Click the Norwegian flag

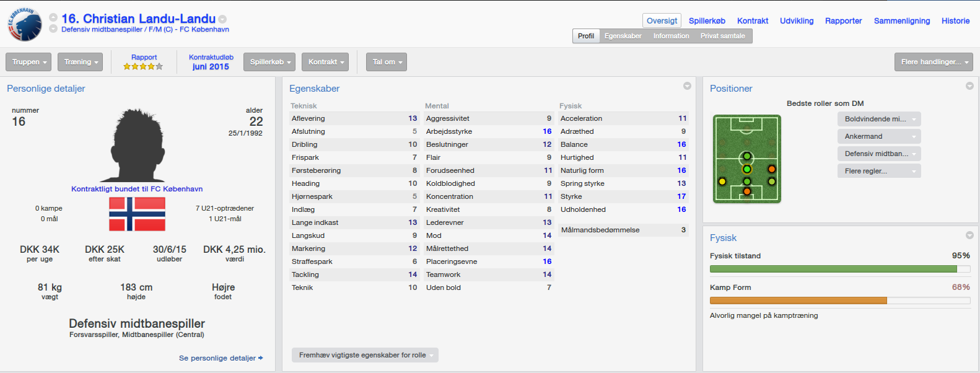[x=137, y=214]
